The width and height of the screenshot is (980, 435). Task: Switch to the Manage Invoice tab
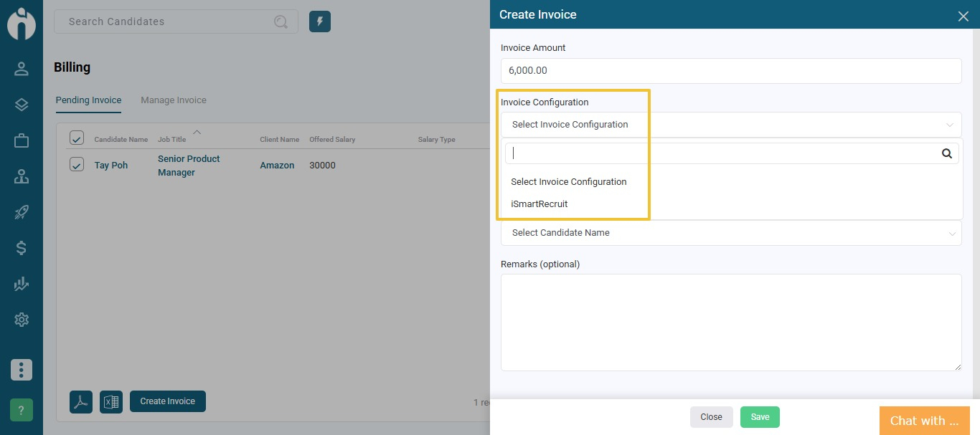point(174,100)
